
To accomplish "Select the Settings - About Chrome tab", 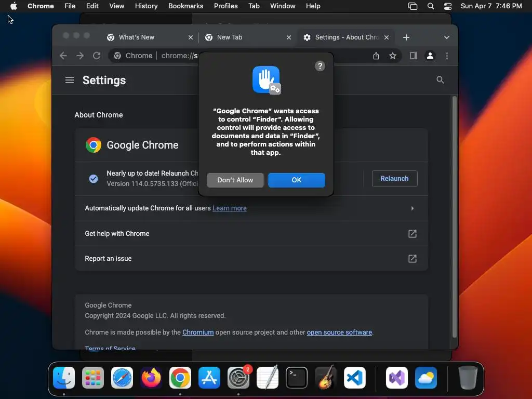I will click(346, 37).
